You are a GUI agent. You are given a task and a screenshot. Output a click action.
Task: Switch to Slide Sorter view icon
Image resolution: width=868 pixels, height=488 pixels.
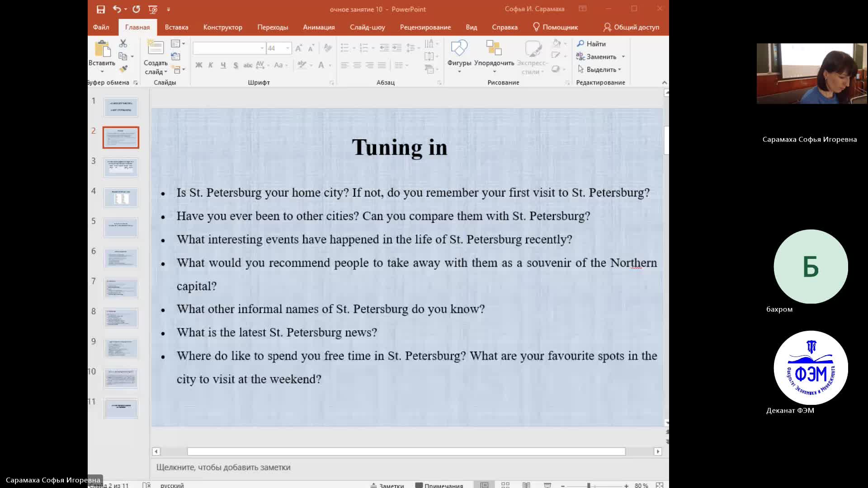pyautogui.click(x=505, y=485)
